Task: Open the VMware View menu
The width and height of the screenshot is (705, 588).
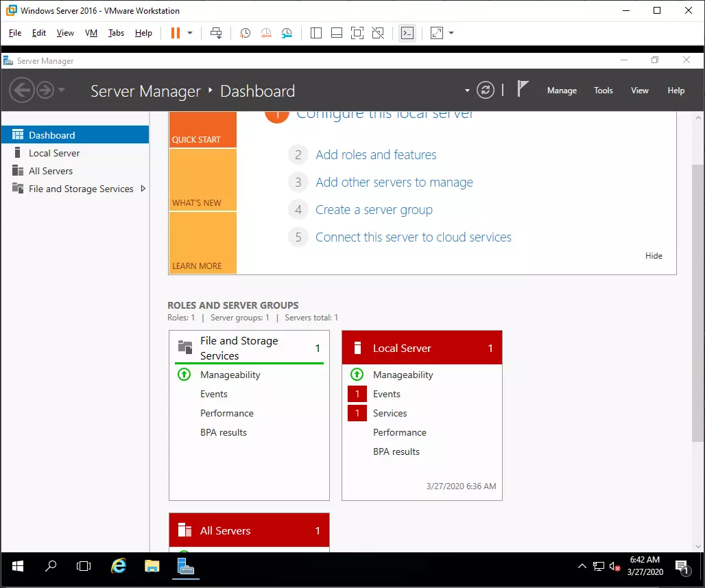Action: (x=65, y=33)
